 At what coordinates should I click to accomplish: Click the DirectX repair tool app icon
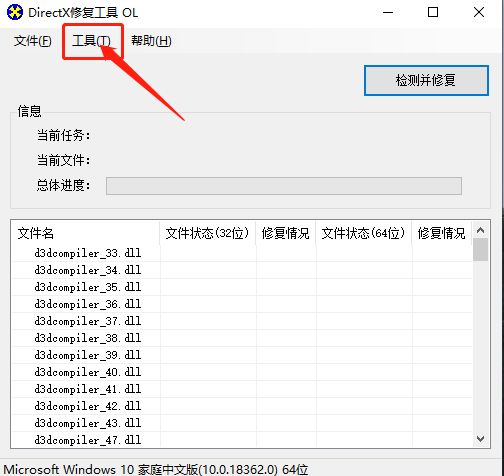coord(15,13)
